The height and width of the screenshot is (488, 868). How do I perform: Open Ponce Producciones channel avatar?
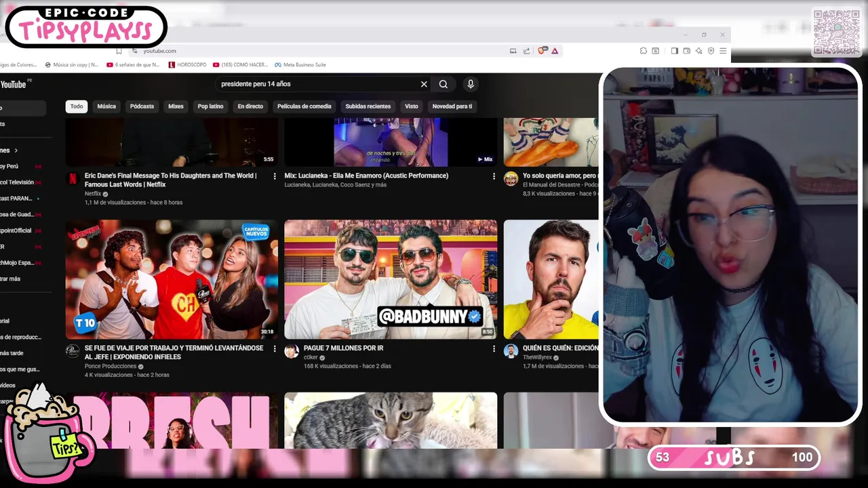pos(73,351)
